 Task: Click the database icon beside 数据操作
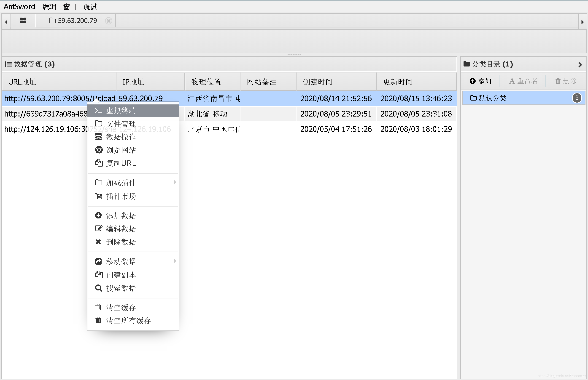(x=98, y=137)
